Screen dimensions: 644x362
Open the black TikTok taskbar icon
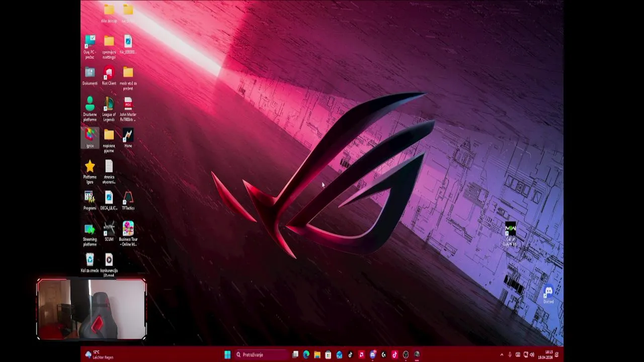coord(350,354)
